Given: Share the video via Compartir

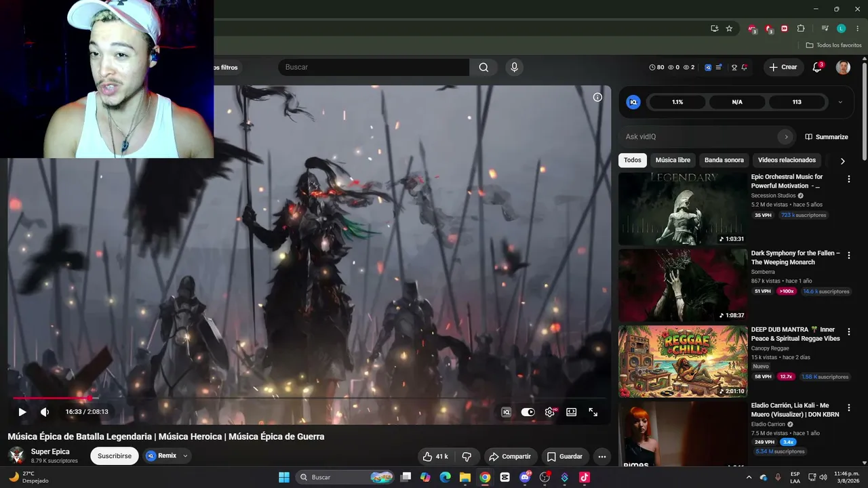Looking at the screenshot, I should 510,457.
